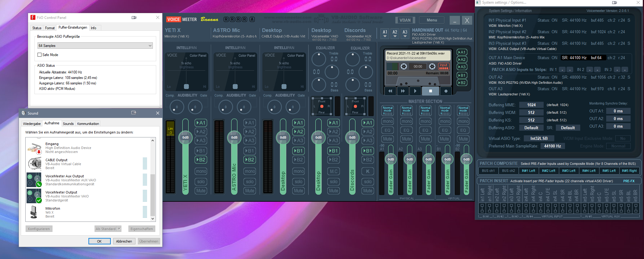
Task: Start playback on the cassette recorder
Action: (x=415, y=91)
